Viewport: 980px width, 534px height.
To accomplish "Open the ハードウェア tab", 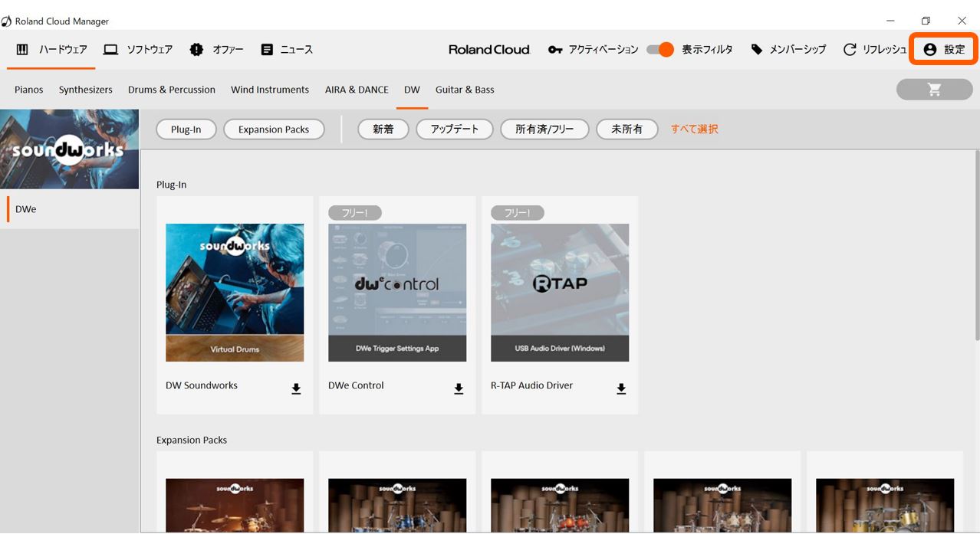I will click(51, 50).
